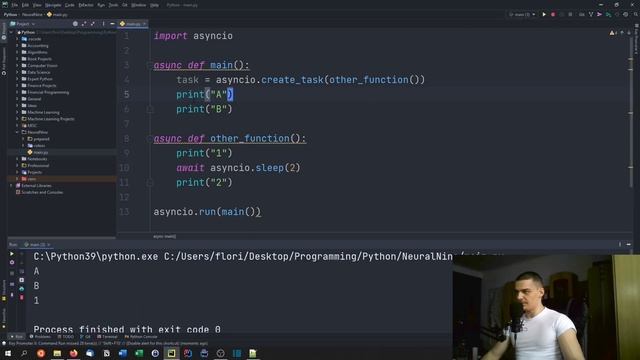Open the Run menu
The width and height of the screenshot is (640, 360).
pyautogui.click(x=101, y=5)
